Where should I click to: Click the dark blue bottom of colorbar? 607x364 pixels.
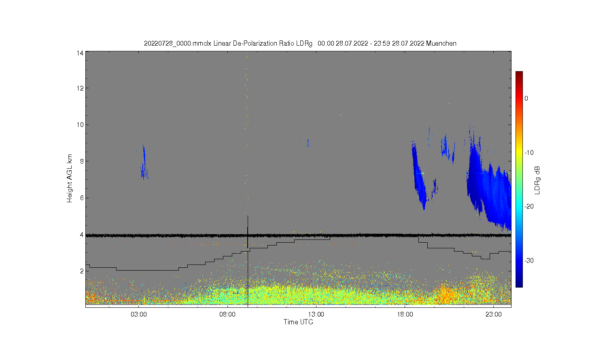(519, 284)
